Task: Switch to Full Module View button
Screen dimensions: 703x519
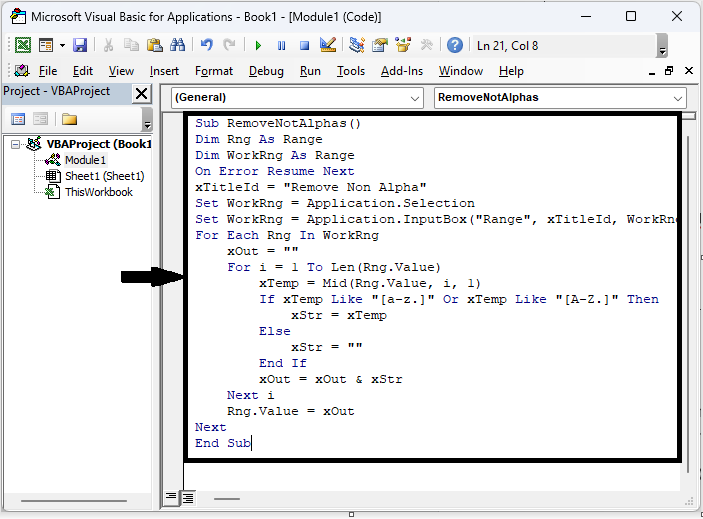Action: point(188,497)
